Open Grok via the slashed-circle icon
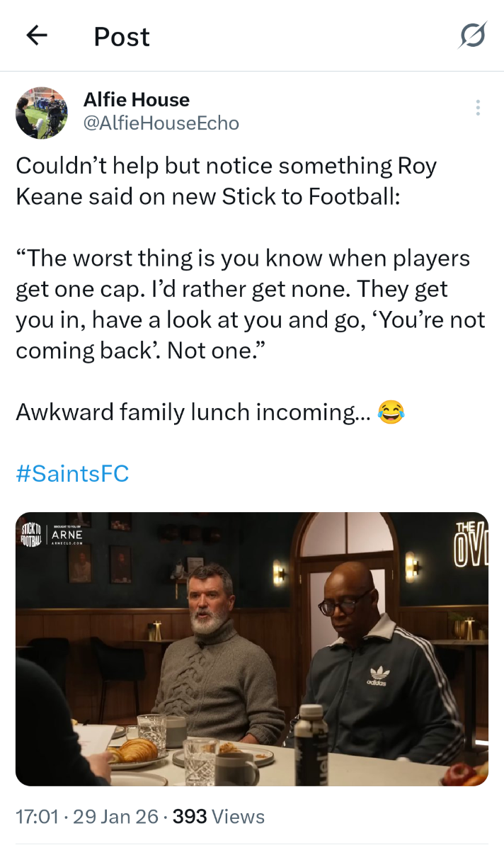Image resolution: width=504 pixels, height=850 pixels. pyautogui.click(x=472, y=35)
